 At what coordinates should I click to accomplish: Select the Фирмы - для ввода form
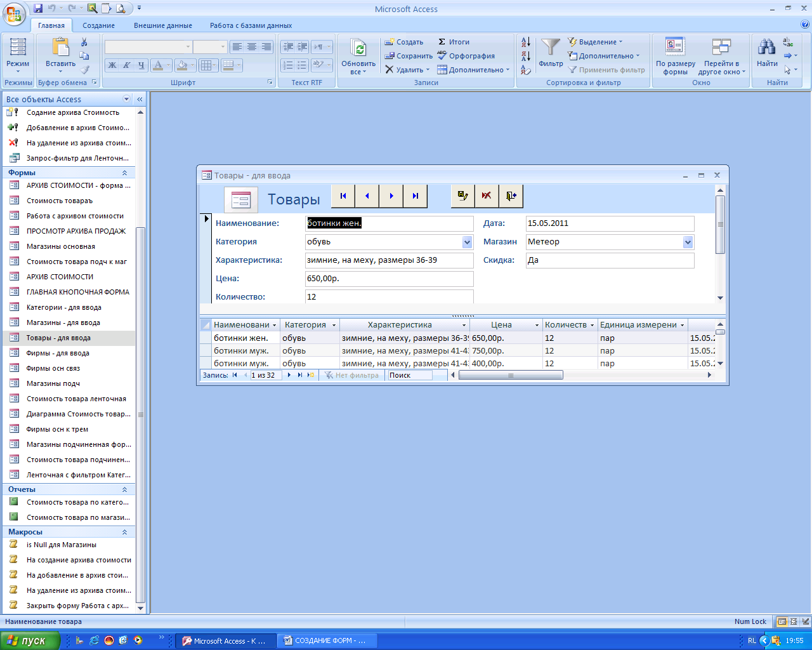click(x=58, y=353)
